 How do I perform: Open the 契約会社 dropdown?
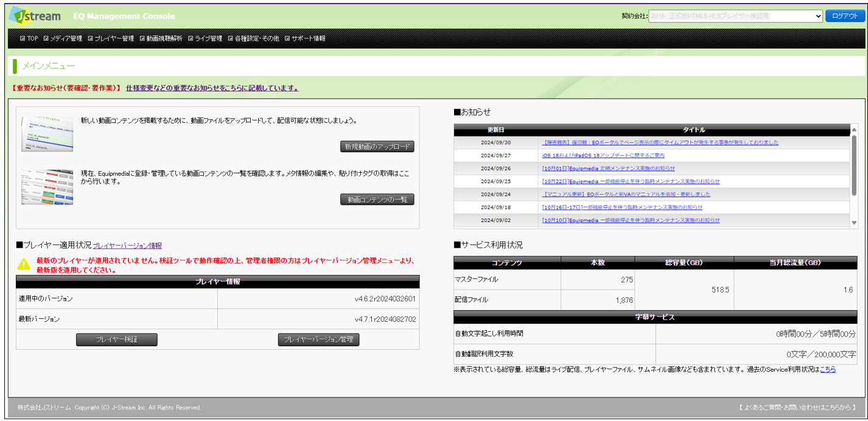pos(736,16)
